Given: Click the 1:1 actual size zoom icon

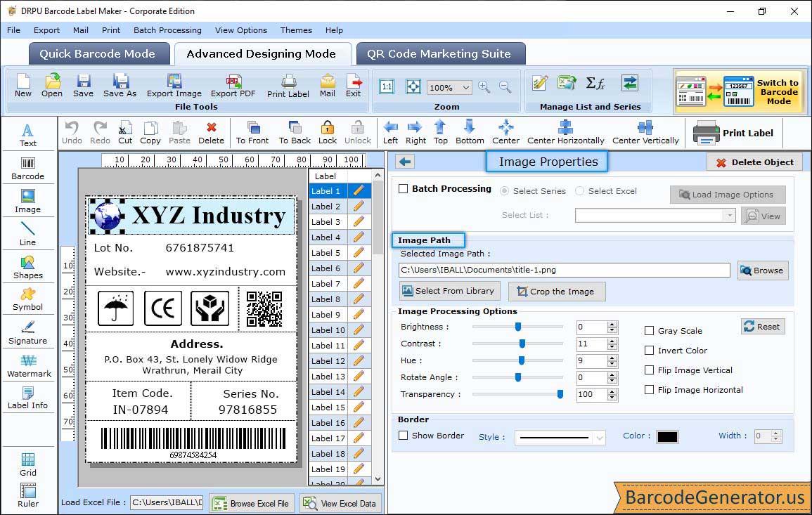Looking at the screenshot, I should click(387, 86).
